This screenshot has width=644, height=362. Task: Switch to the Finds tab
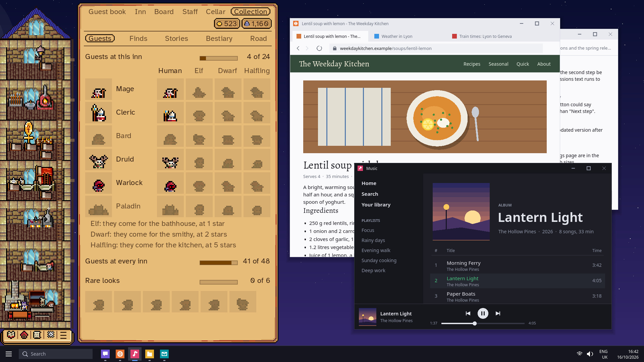(x=138, y=39)
